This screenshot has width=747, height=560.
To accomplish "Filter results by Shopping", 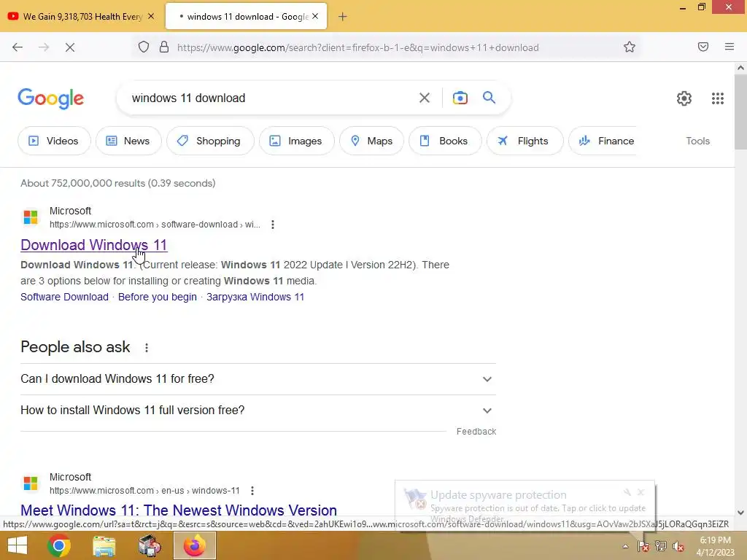I will pos(210,141).
